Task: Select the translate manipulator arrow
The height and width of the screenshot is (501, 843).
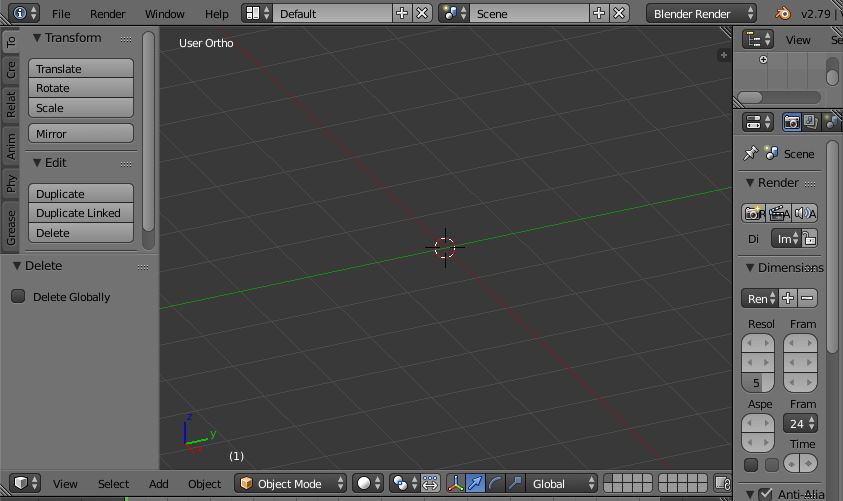Action: 476,483
